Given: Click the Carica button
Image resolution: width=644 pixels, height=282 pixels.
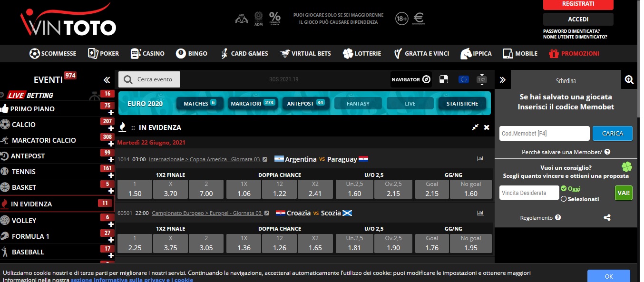Looking at the screenshot, I should pyautogui.click(x=613, y=134).
